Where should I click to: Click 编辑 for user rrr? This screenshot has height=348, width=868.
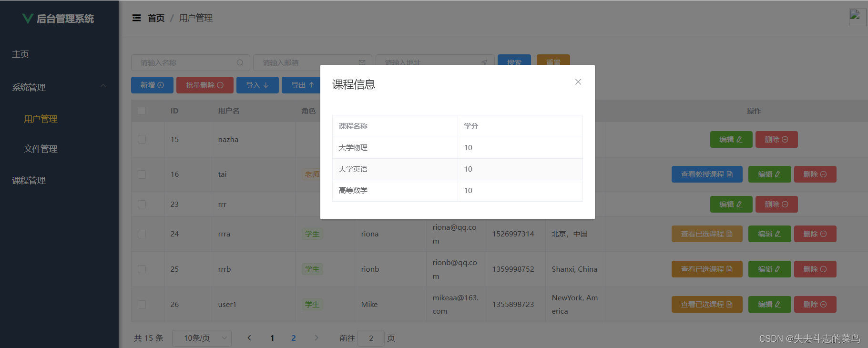(731, 205)
